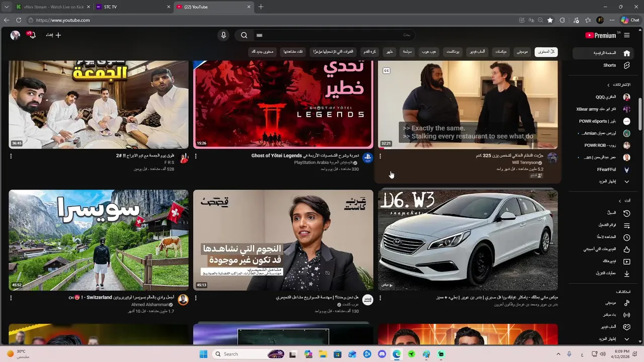Open options for F R S video
Image resolution: width=644 pixels, height=362 pixels.
(11, 156)
